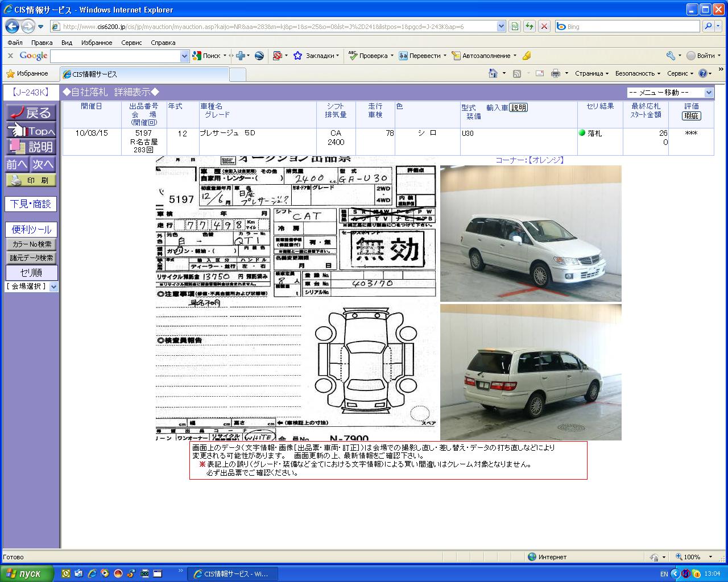Viewport: 728px width, 582px height.
Task: Click the Bing search input field
Action: click(627, 26)
